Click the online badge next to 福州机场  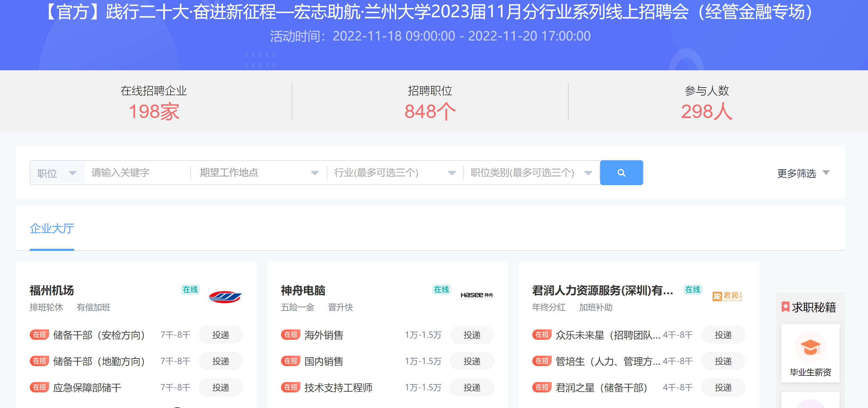(x=190, y=290)
